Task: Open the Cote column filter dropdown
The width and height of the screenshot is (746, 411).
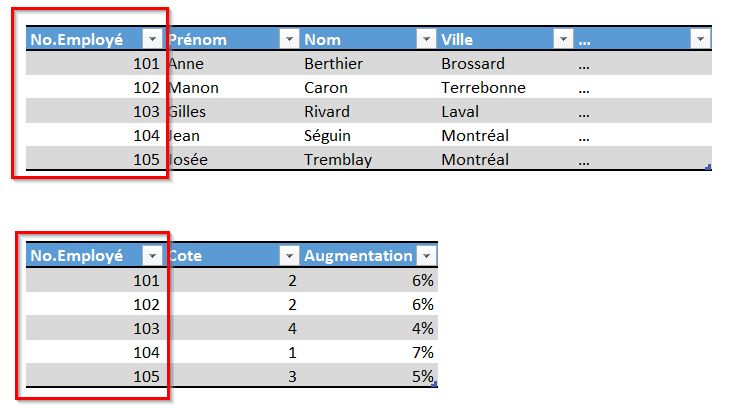Action: 289,255
